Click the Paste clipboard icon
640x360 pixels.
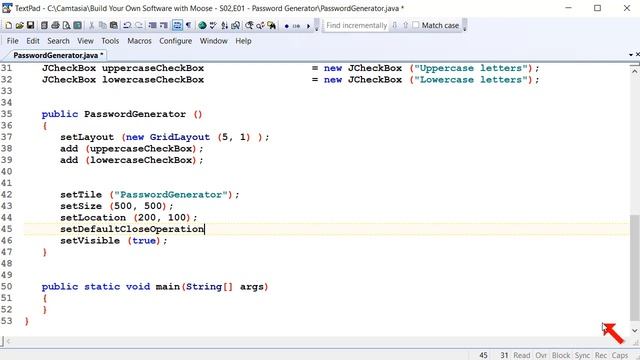(113, 25)
